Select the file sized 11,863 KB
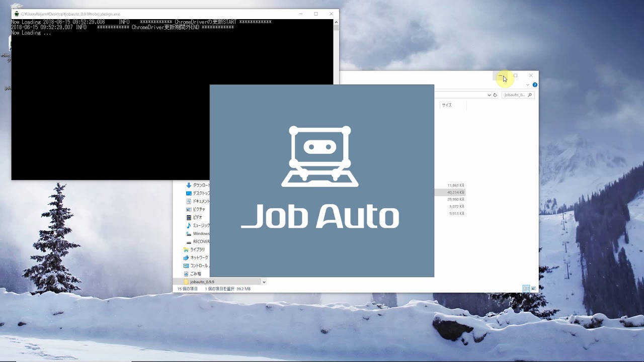Screen dimensions: 644x362 coord(455,186)
